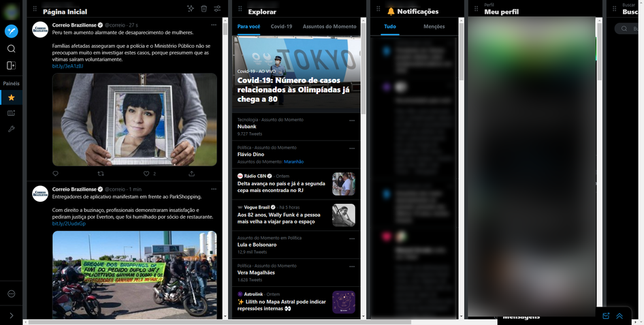Open the wrench settings icon in sidebar
This screenshot has width=644, height=325.
(x=12, y=129)
